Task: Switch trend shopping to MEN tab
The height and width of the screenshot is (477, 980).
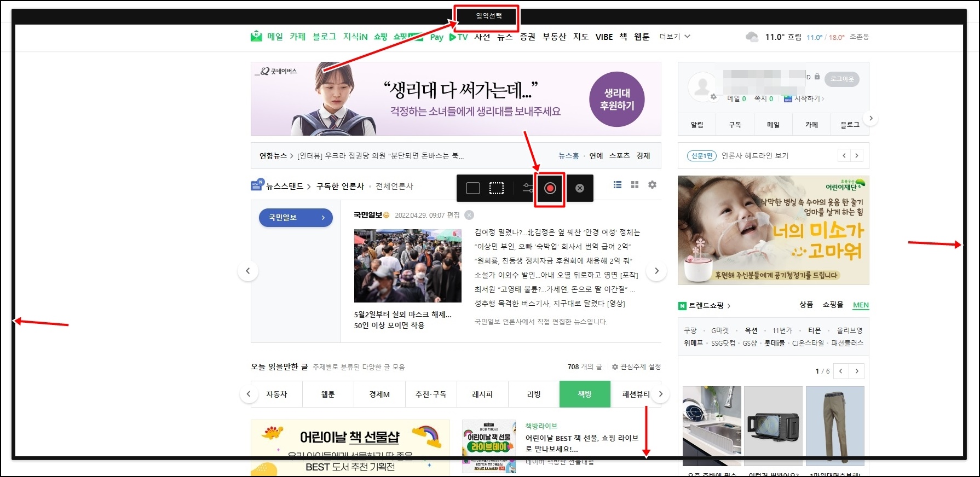Action: click(861, 305)
